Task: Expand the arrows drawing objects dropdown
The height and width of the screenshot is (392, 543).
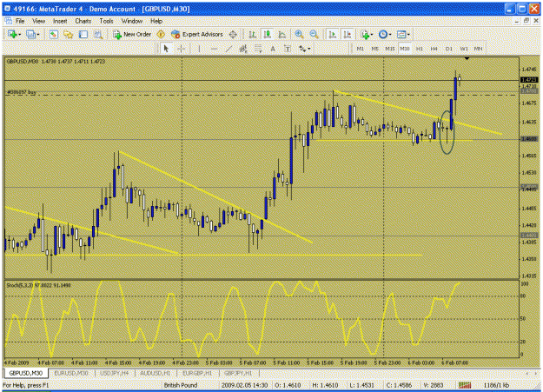Action: pyautogui.click(x=305, y=49)
